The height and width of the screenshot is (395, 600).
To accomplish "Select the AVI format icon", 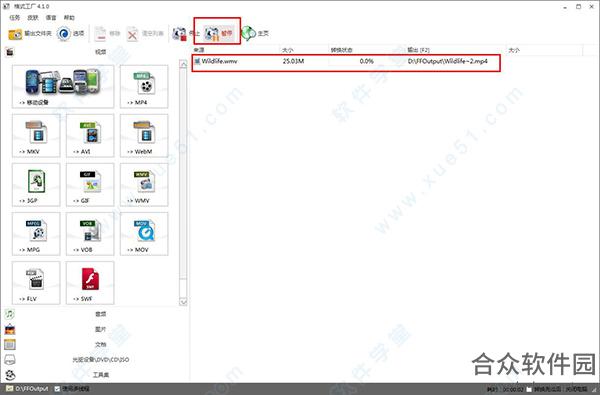I will (x=90, y=135).
